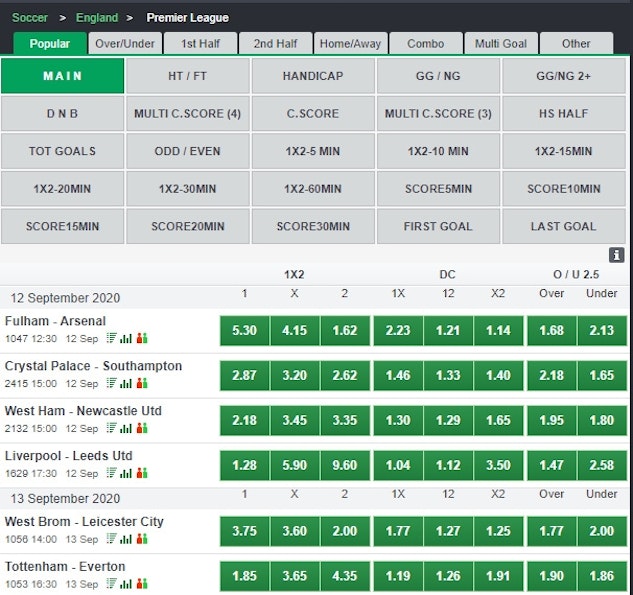This screenshot has height=595, width=633.
Task: Open bar-chart statistics icon for West Ham - Newcastle Utd
Action: (126, 427)
